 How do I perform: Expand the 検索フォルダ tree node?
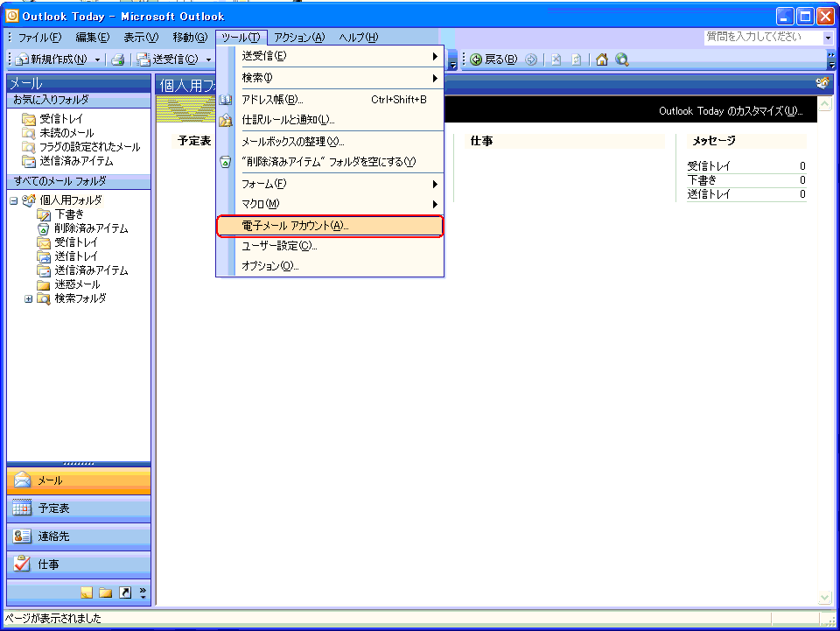point(28,299)
